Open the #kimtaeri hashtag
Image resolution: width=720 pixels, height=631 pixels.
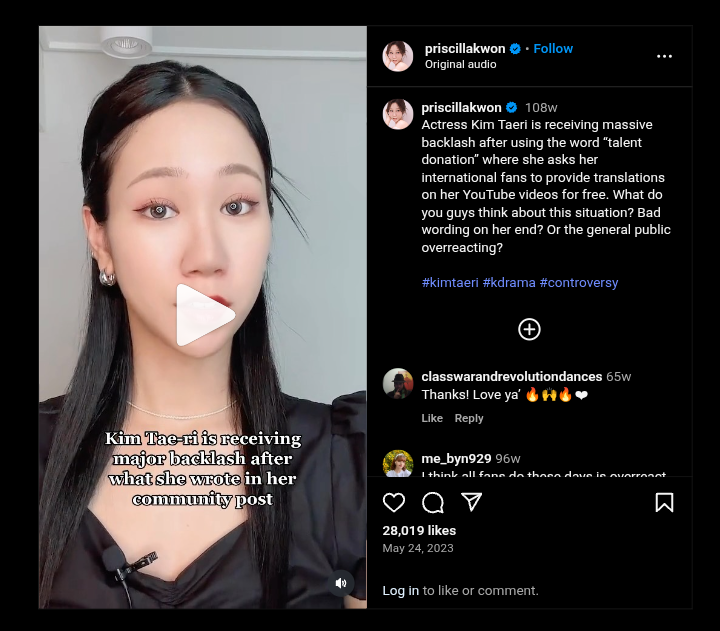(450, 282)
